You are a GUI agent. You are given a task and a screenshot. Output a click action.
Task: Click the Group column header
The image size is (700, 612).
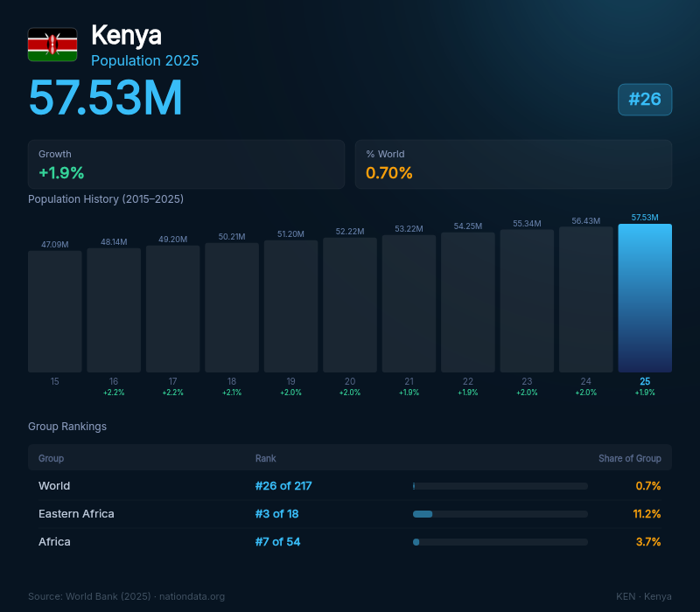pyautogui.click(x=51, y=458)
